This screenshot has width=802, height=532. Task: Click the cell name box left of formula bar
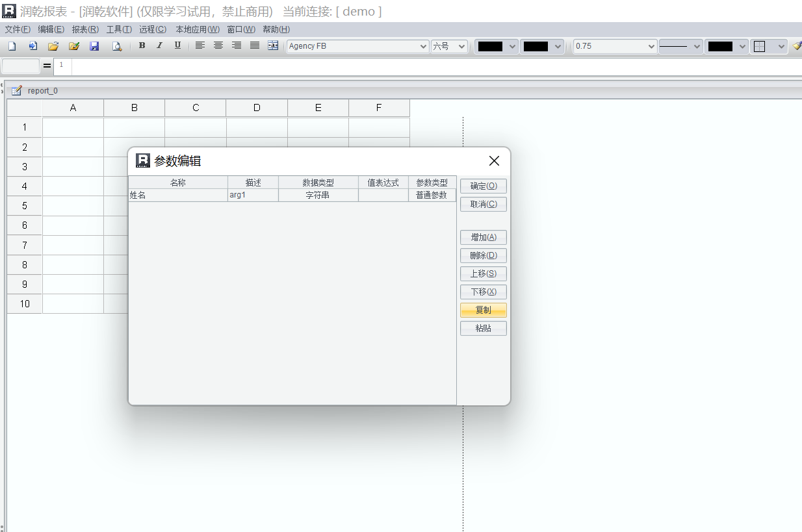(21, 66)
